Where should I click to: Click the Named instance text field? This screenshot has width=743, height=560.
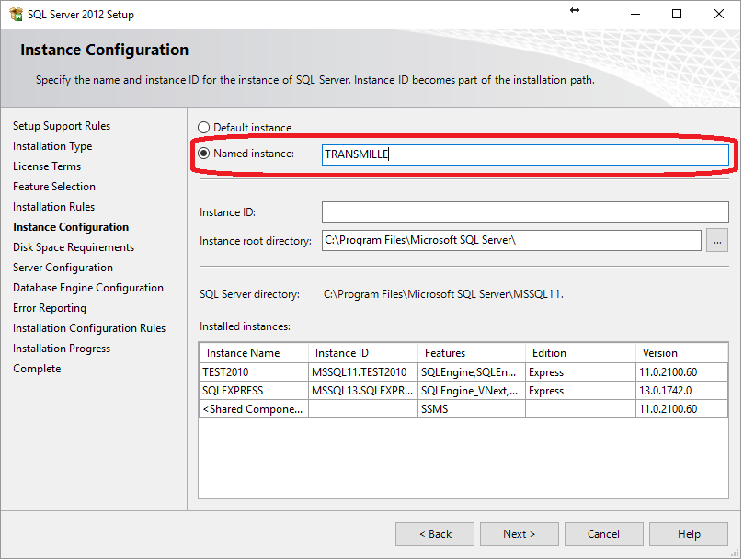(x=525, y=154)
